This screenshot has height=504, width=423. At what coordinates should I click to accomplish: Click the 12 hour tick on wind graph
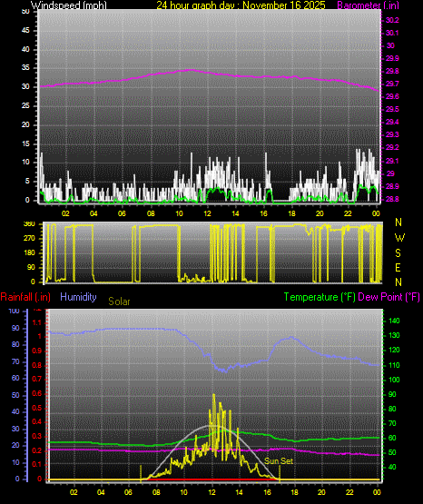click(x=207, y=213)
